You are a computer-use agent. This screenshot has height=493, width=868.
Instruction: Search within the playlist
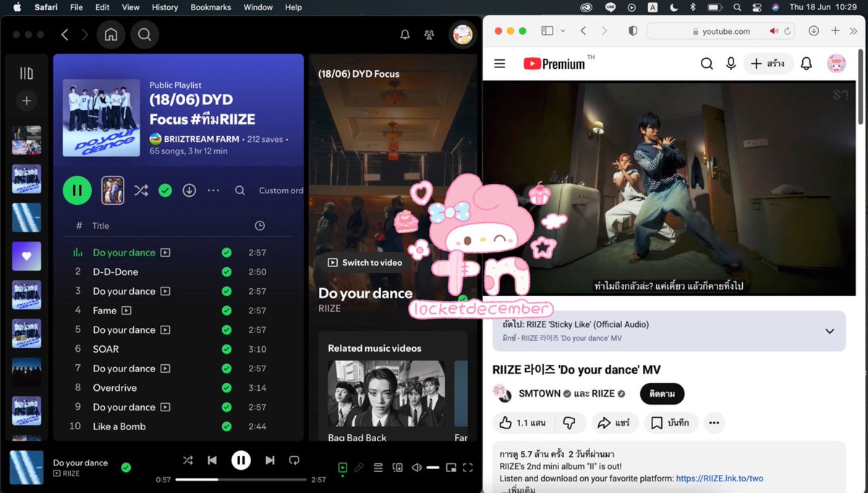[239, 190]
